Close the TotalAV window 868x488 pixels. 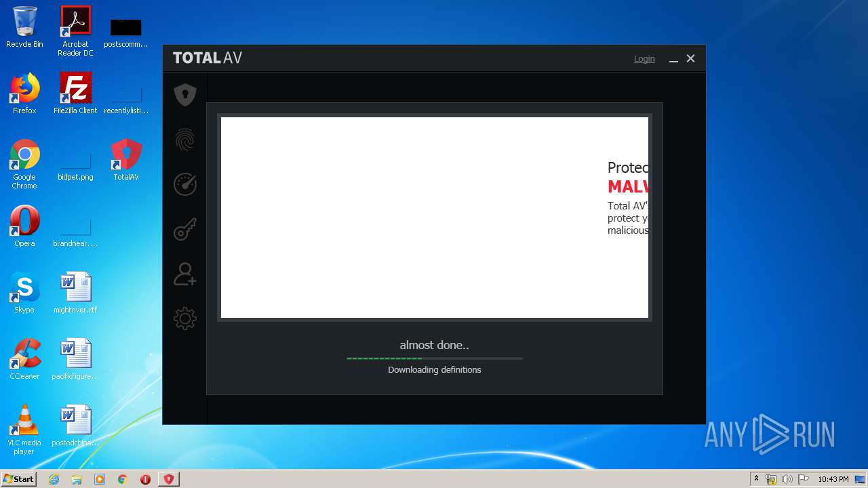click(x=690, y=59)
